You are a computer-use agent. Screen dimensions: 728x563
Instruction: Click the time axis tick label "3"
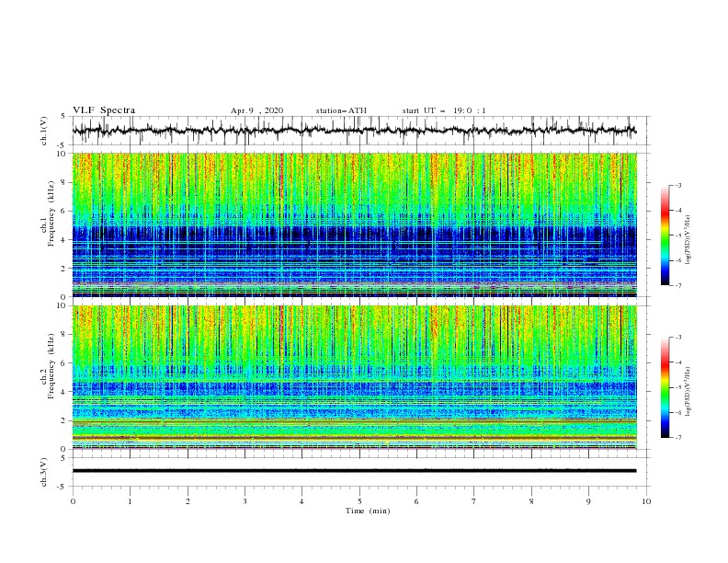click(245, 501)
